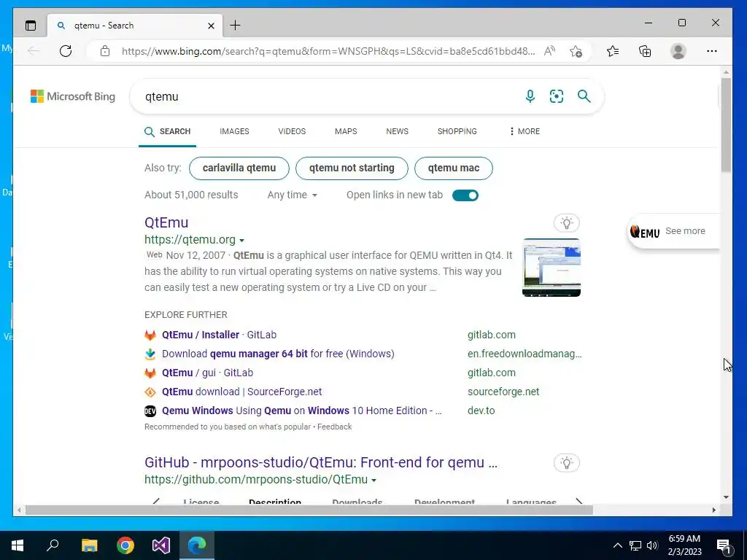
Task: Try suggestion qtemu mac
Action: (x=454, y=168)
